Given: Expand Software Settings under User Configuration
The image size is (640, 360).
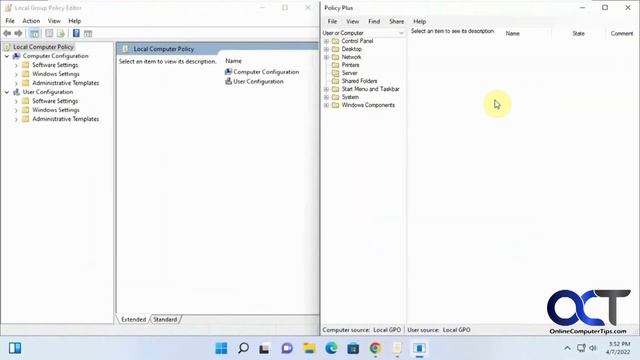Looking at the screenshot, I should [x=16, y=101].
